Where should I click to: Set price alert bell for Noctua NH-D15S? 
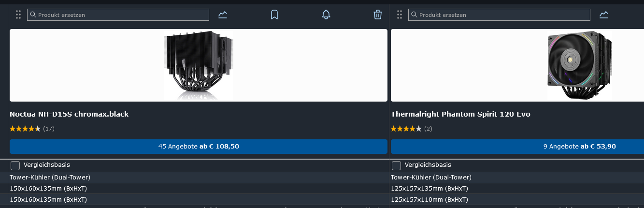click(326, 15)
